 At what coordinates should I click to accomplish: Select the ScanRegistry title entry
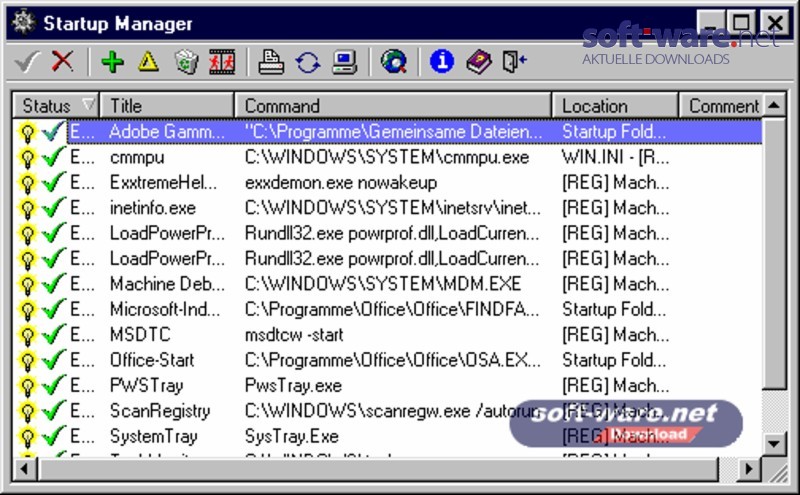[160, 411]
